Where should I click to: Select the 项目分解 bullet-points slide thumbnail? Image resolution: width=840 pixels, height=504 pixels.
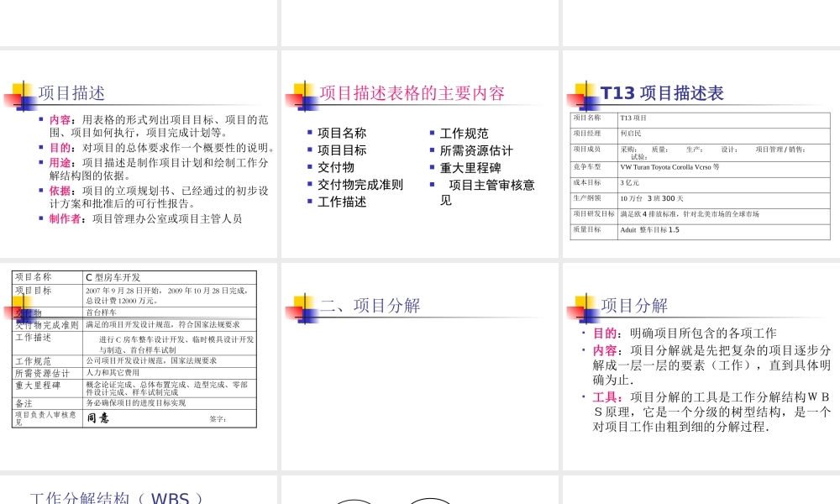coord(701,366)
